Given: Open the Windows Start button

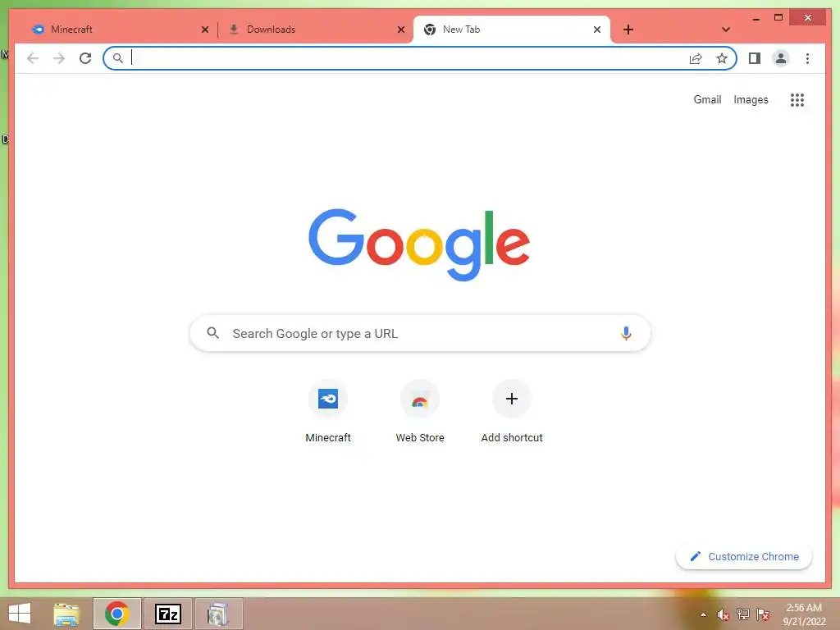Looking at the screenshot, I should click(20, 614).
